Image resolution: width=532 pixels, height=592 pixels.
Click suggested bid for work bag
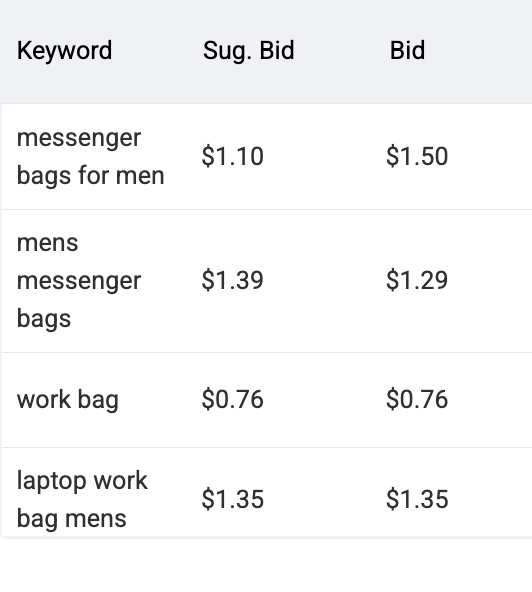(233, 399)
